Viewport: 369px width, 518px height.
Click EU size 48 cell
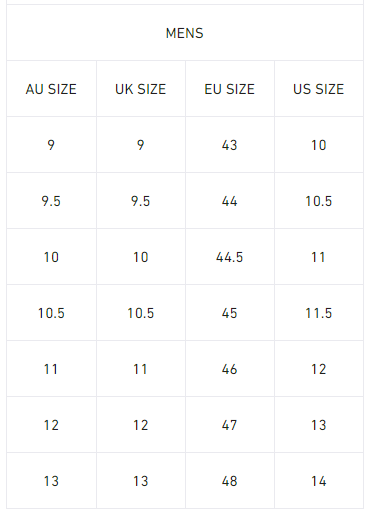(229, 481)
